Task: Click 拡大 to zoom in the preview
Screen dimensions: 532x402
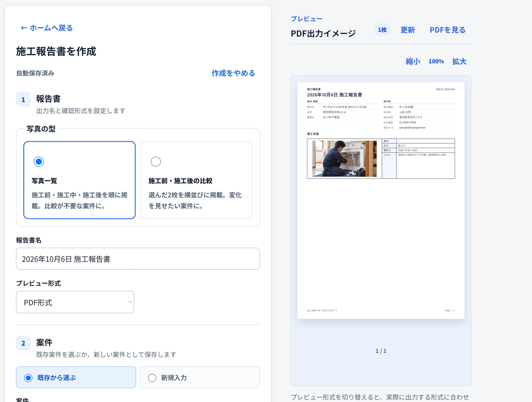Action: coord(459,61)
